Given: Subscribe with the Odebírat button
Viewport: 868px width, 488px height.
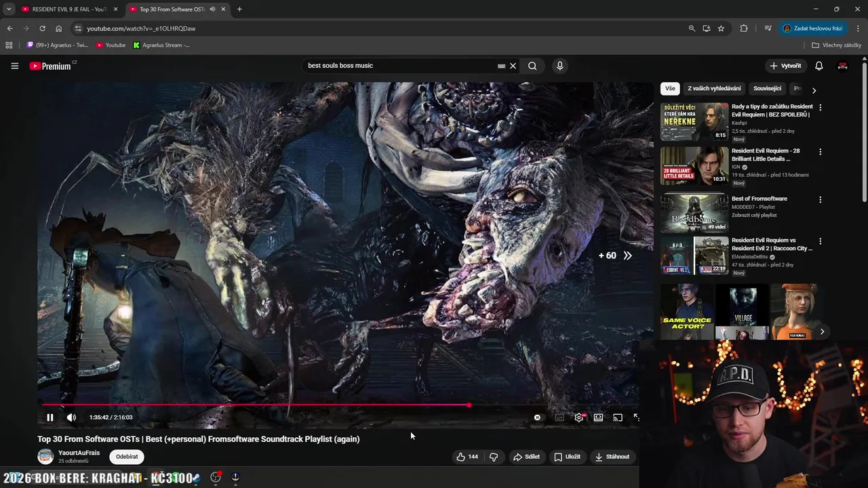Looking at the screenshot, I should tap(127, 457).
